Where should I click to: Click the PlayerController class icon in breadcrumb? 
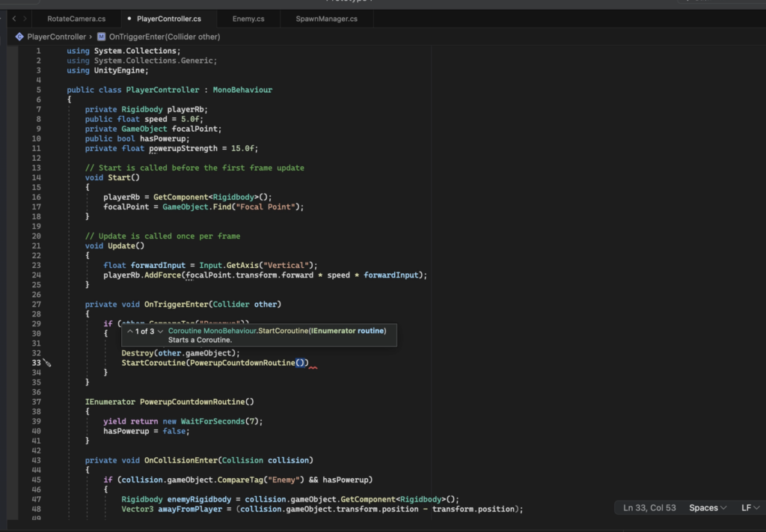pyautogui.click(x=19, y=36)
